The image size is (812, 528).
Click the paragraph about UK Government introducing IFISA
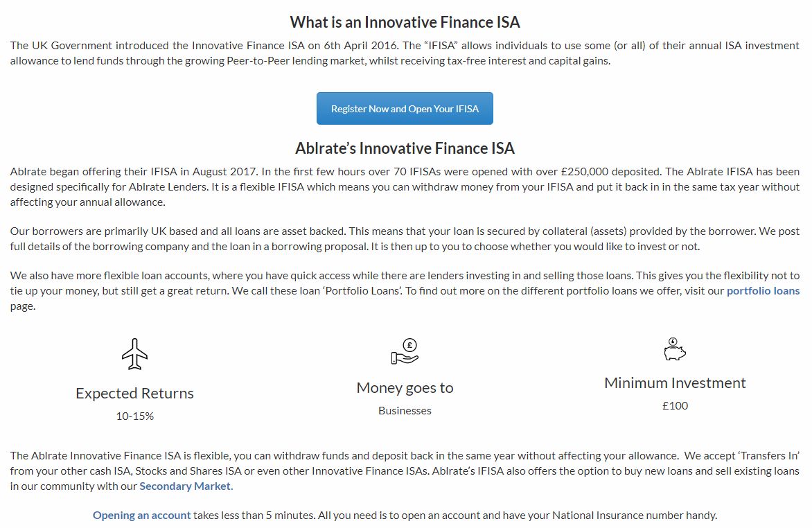[x=405, y=53]
